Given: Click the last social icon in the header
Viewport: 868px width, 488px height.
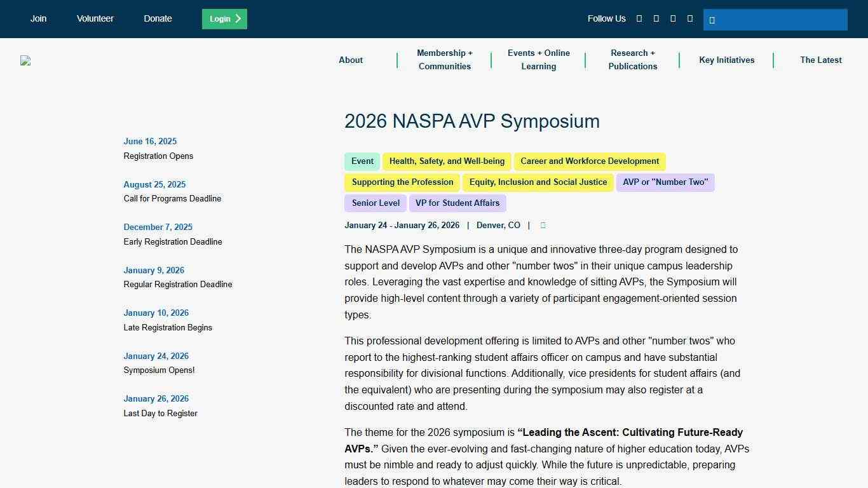Looking at the screenshot, I should (x=689, y=18).
